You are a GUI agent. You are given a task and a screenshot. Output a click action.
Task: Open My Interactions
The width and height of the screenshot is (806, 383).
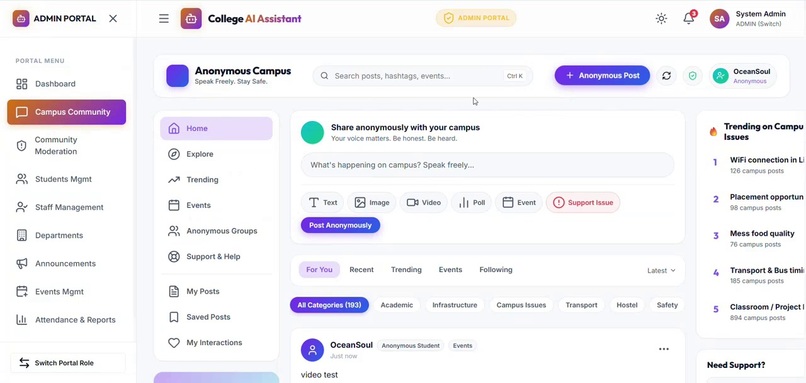point(216,342)
